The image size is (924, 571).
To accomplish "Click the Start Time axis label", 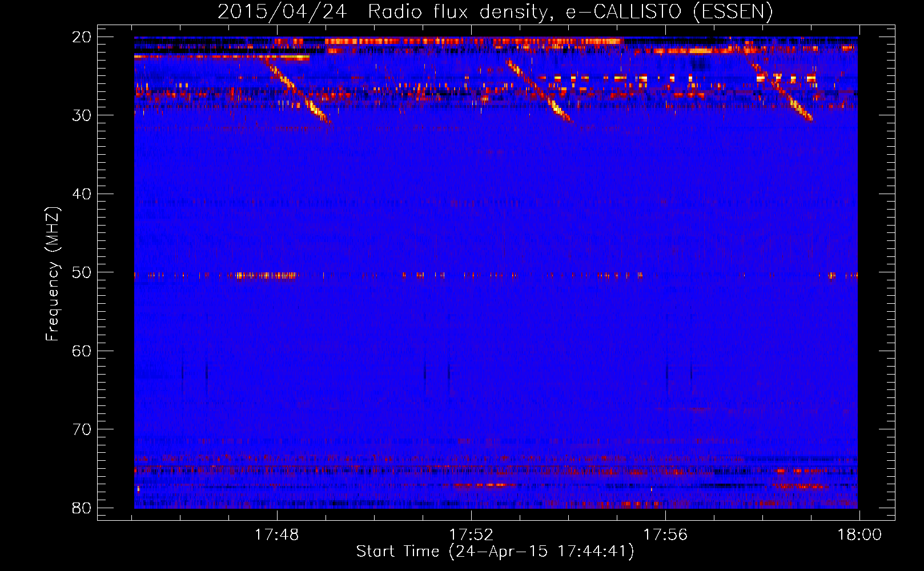I will (495, 552).
